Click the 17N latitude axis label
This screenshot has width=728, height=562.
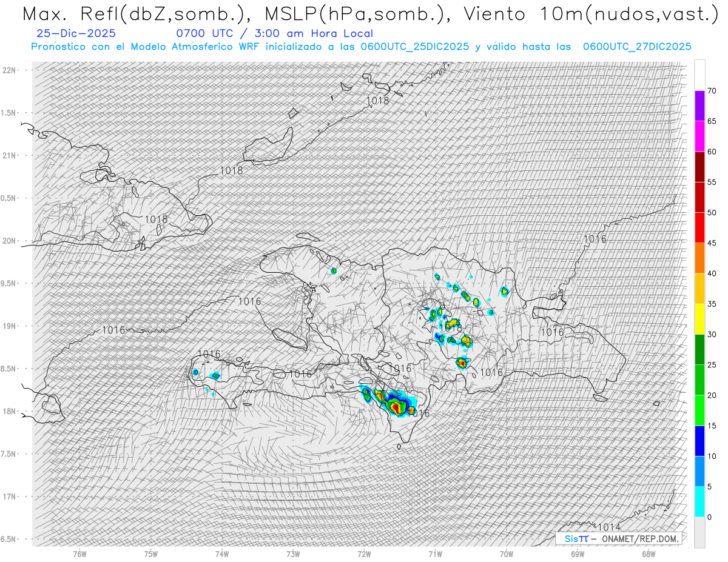coord(9,497)
